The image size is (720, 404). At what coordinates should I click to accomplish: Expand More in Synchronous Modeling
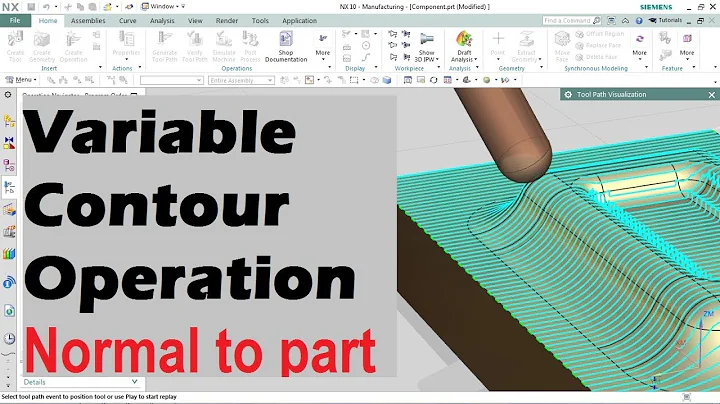click(640, 46)
